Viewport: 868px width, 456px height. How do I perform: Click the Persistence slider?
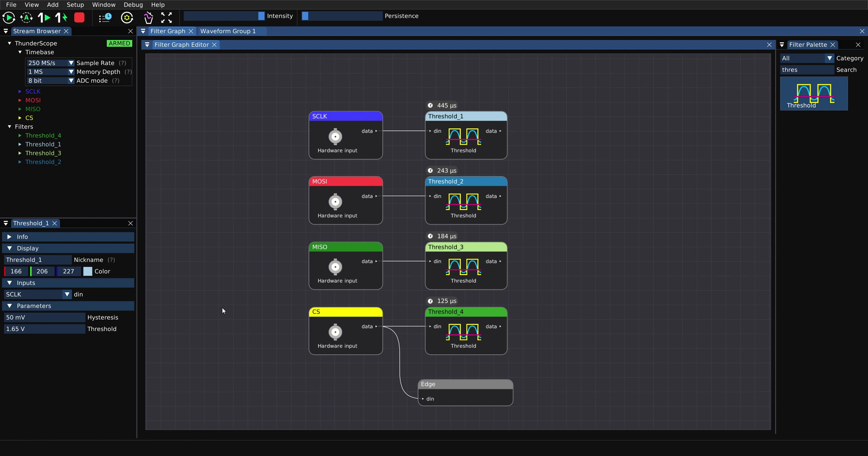click(x=342, y=16)
